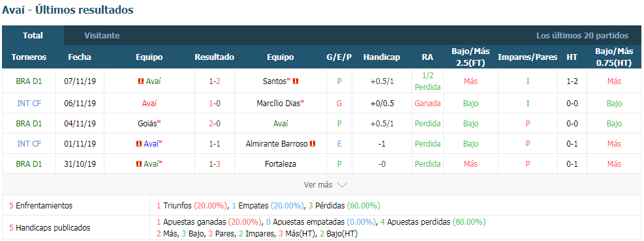Open the Los últimos 20 partidos selector
Viewport: 644px width, 241px height.
tap(582, 36)
